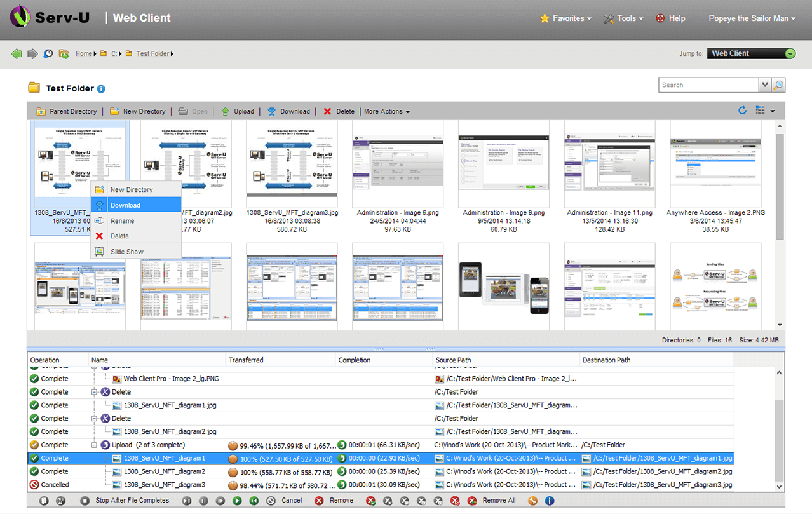Screen dimensions: 812x514
Task: Click Upload in the file toolbar
Action: (x=237, y=112)
